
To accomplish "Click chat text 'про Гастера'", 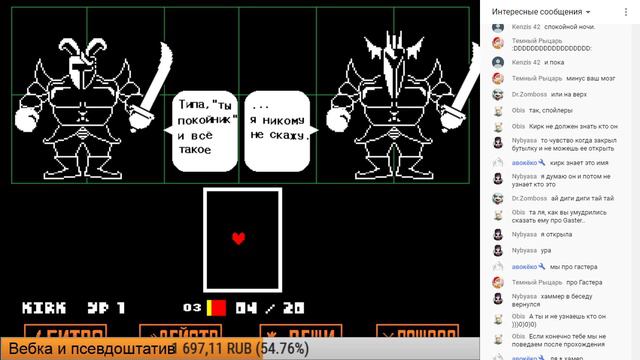I will (584, 282).
